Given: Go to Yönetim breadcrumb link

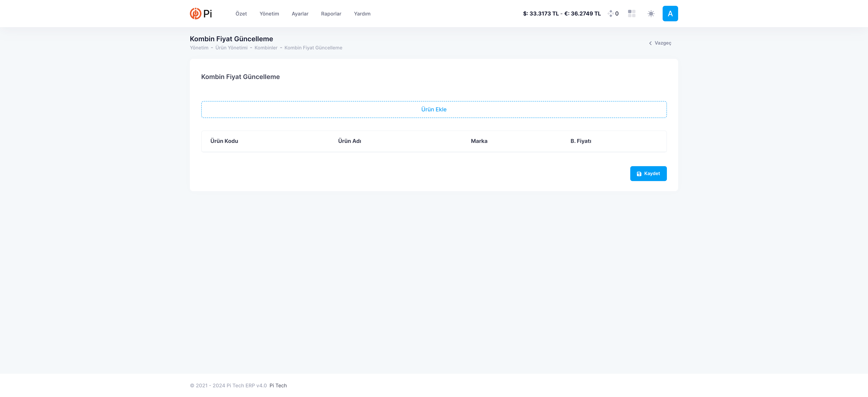Looking at the screenshot, I should pyautogui.click(x=199, y=48).
